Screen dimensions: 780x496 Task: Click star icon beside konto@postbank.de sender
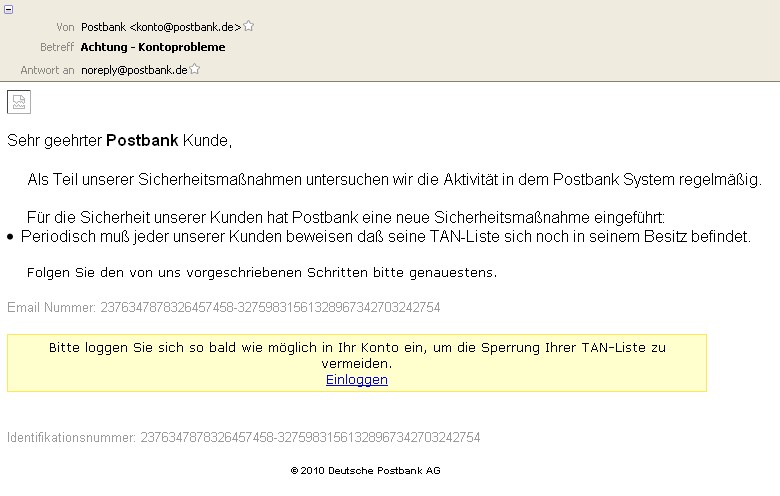[249, 26]
